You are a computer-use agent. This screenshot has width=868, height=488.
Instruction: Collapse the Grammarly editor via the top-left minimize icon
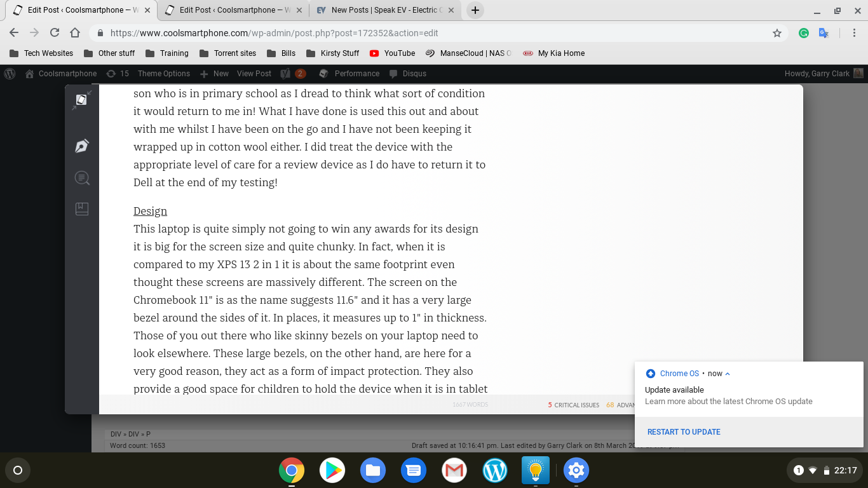point(81,100)
